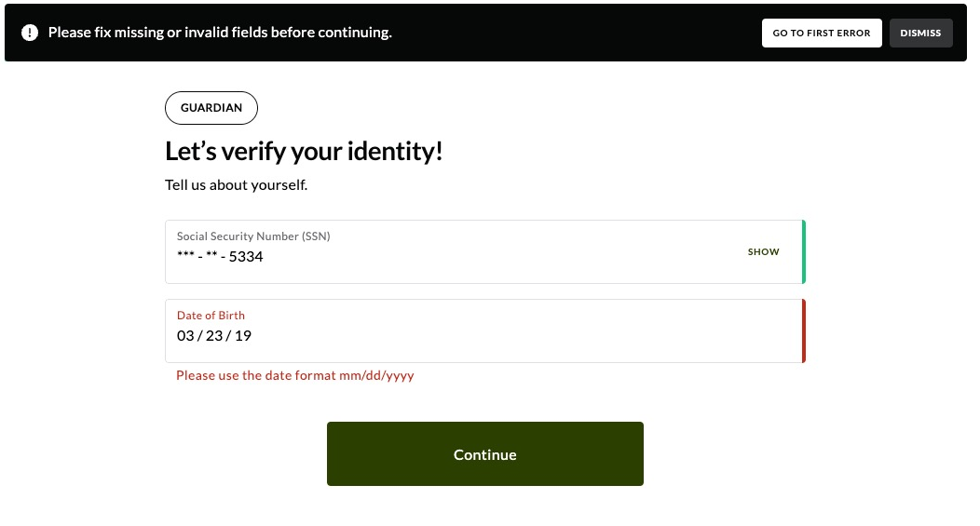Click the date format error message
This screenshot has width=980, height=526.
click(294, 376)
